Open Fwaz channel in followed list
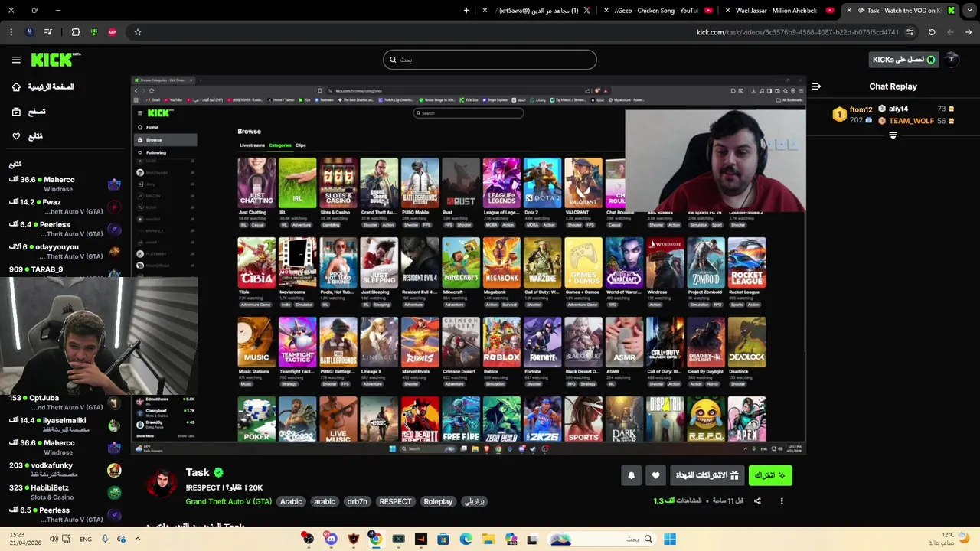 pyautogui.click(x=64, y=207)
